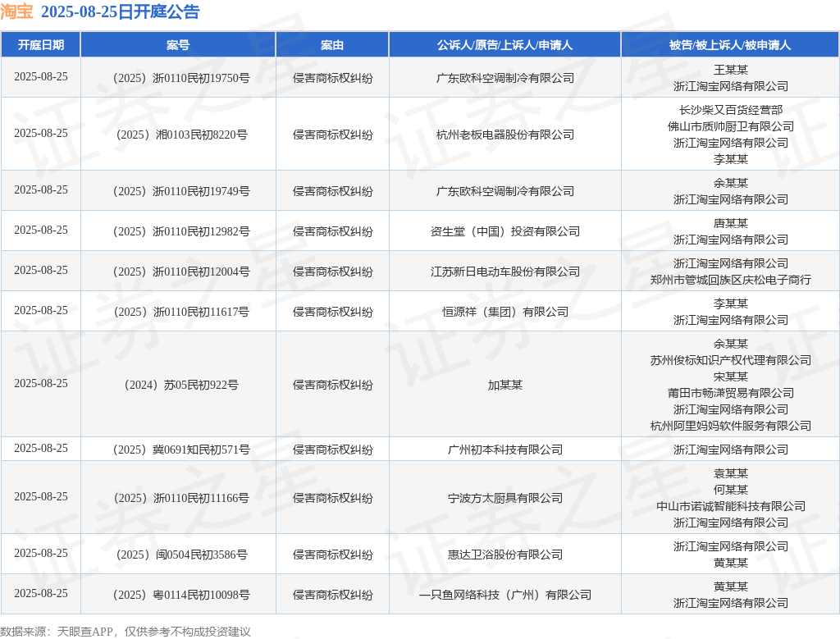The height and width of the screenshot is (639, 840).
Task: Click the 2025-08-25日开庭公告 heading
Action: pyautogui.click(x=120, y=11)
